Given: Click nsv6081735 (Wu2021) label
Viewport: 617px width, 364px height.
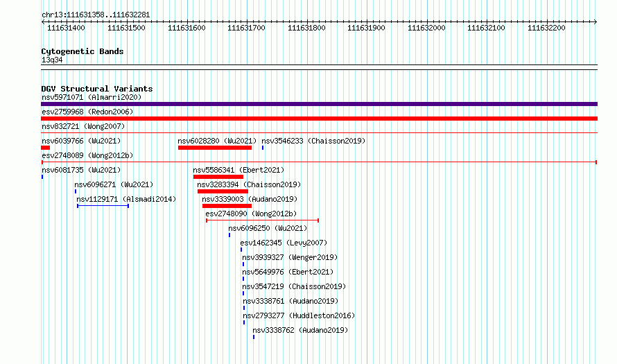Looking at the screenshot, I should [x=81, y=170].
